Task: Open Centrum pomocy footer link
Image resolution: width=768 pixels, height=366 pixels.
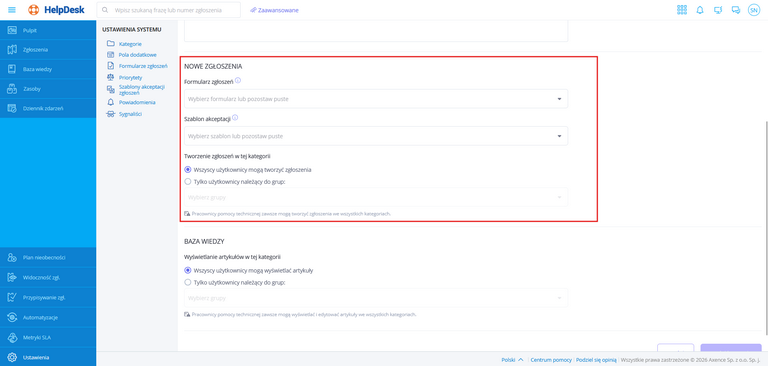Action: click(551, 360)
